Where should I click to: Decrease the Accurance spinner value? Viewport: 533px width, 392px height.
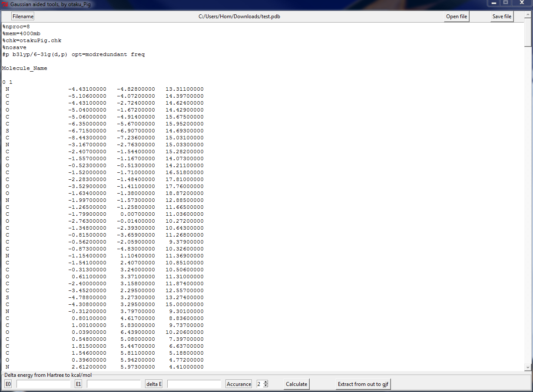click(266, 385)
